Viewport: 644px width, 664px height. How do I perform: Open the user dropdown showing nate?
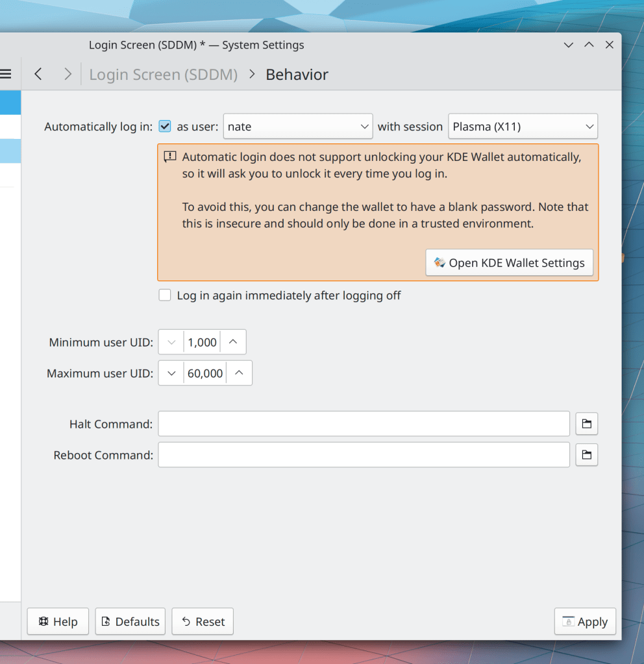click(x=298, y=127)
